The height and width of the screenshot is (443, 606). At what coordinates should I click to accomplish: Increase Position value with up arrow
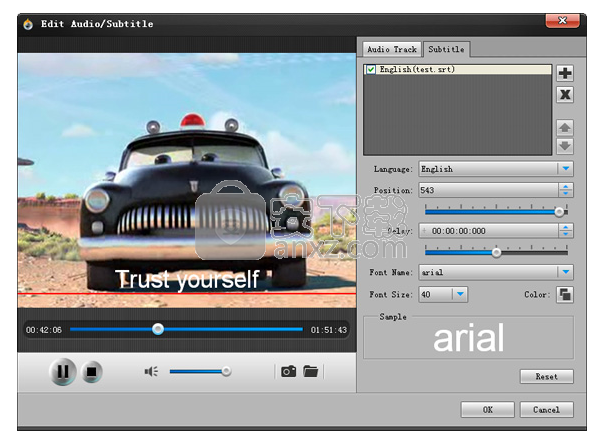click(566, 187)
